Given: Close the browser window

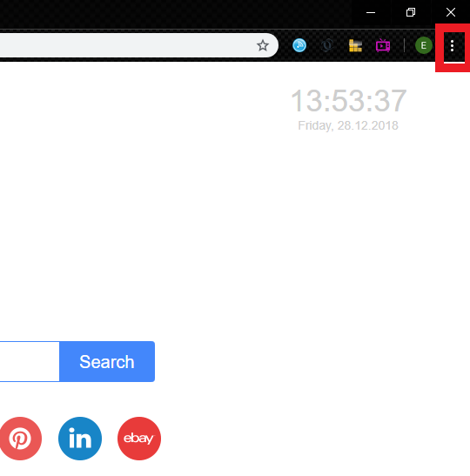Looking at the screenshot, I should pos(451,12).
